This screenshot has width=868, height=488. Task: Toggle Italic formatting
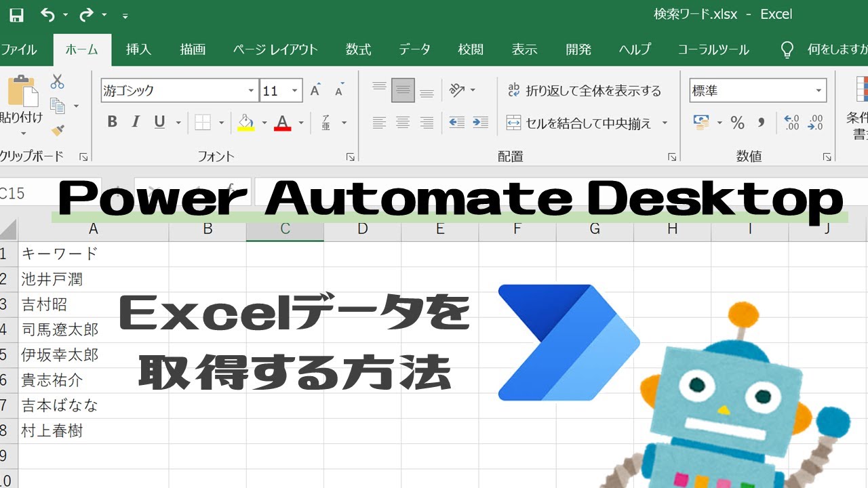point(136,122)
